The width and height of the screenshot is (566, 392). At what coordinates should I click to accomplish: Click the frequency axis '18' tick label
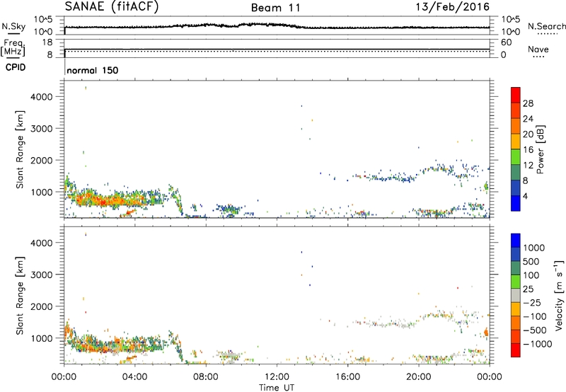pos(47,42)
